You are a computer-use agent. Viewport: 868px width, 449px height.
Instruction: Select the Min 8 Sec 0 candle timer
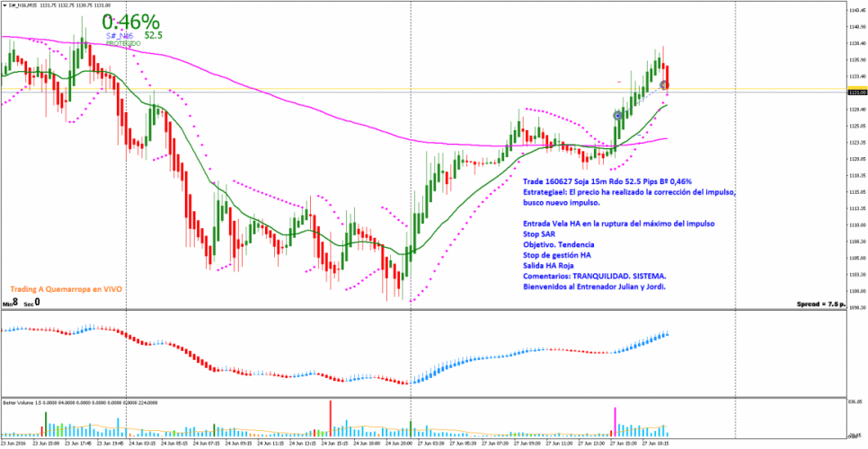pos(22,304)
